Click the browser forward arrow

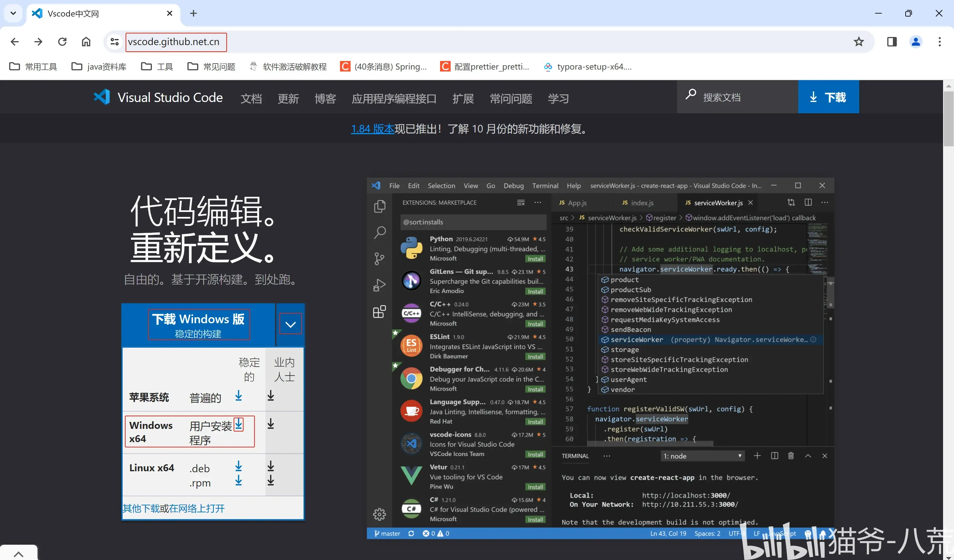click(38, 42)
